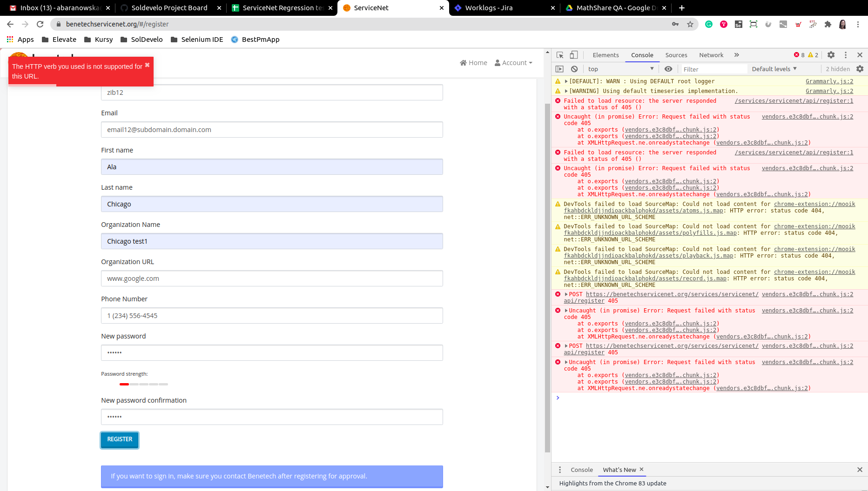Open the Grammarly extension

click(709, 24)
